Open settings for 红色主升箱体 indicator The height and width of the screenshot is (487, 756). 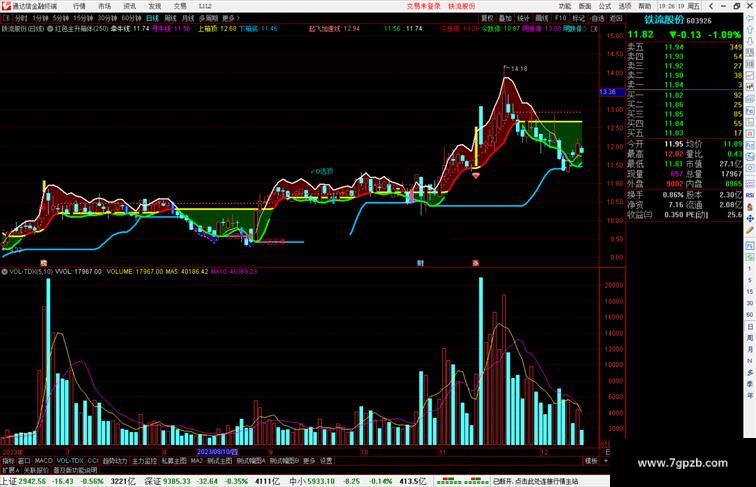(x=50, y=29)
